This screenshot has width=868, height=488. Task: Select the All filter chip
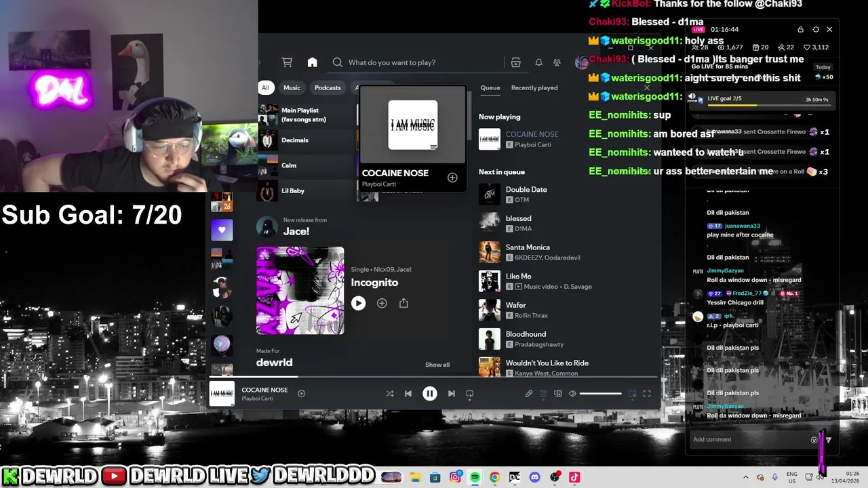[265, 87]
